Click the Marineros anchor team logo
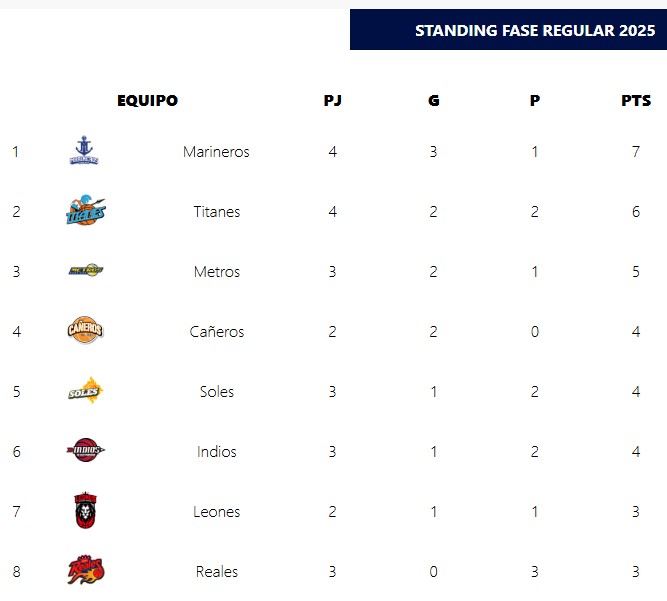The height and width of the screenshot is (601, 667). 85,151
